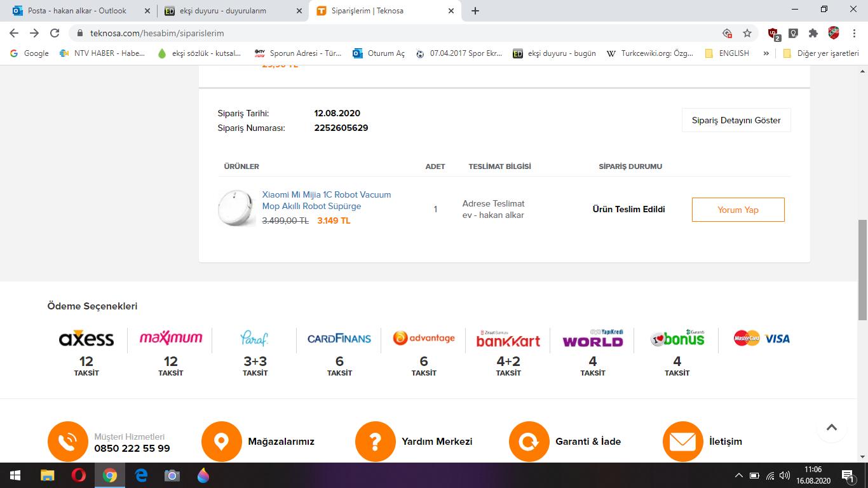This screenshot has width=868, height=488.
Task: Open the Oturum Aç bookmark
Action: pos(379,53)
